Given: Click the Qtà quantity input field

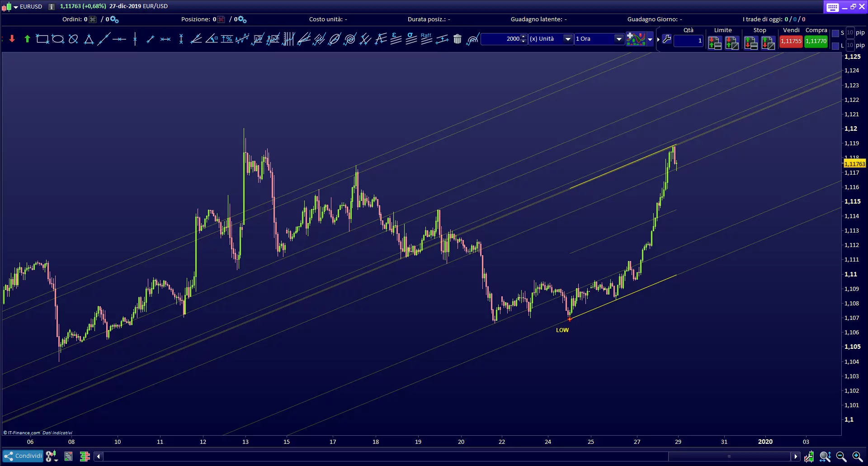Looking at the screenshot, I should (689, 41).
